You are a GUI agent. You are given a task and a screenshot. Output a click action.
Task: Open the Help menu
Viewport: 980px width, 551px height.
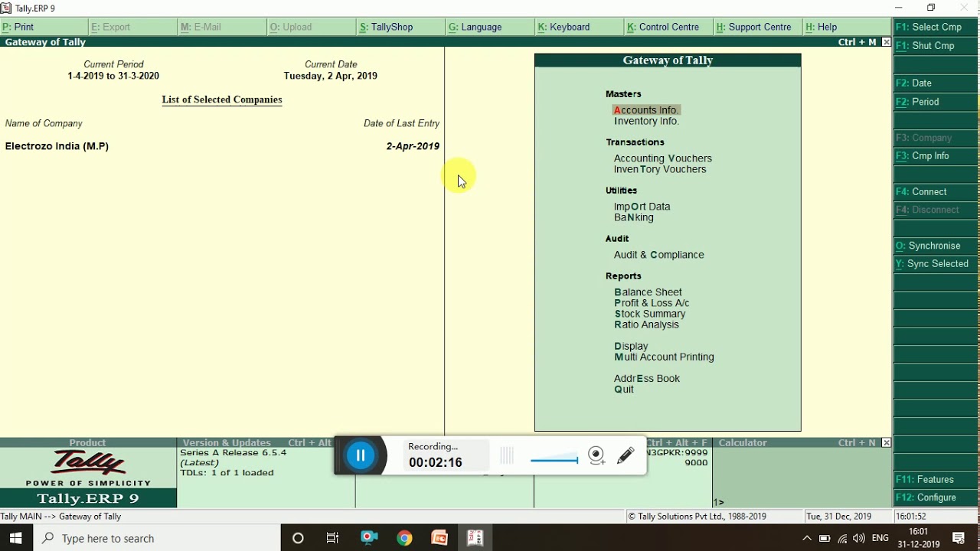pyautogui.click(x=848, y=27)
